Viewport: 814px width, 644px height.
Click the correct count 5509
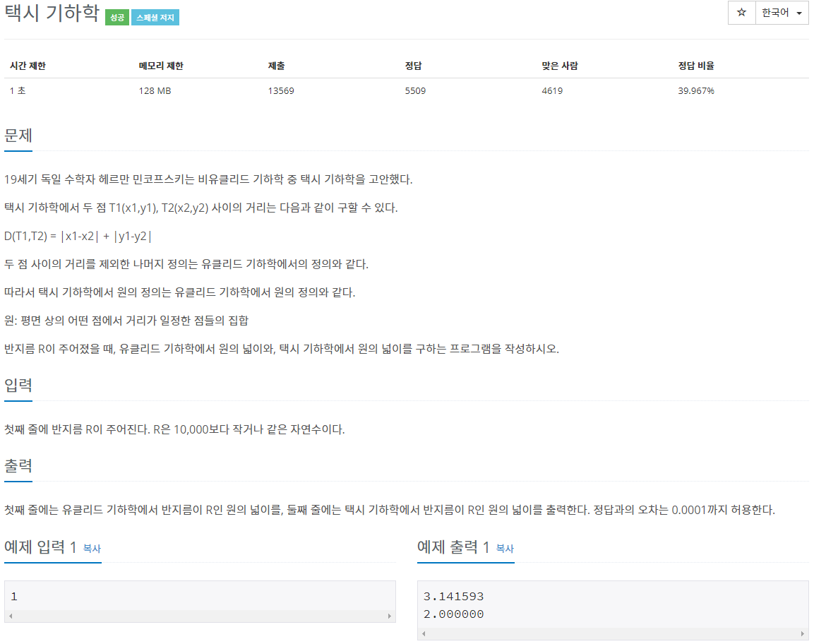(415, 91)
